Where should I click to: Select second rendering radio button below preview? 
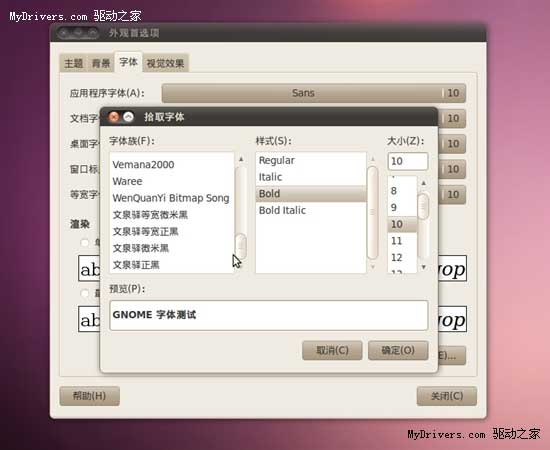(x=85, y=293)
